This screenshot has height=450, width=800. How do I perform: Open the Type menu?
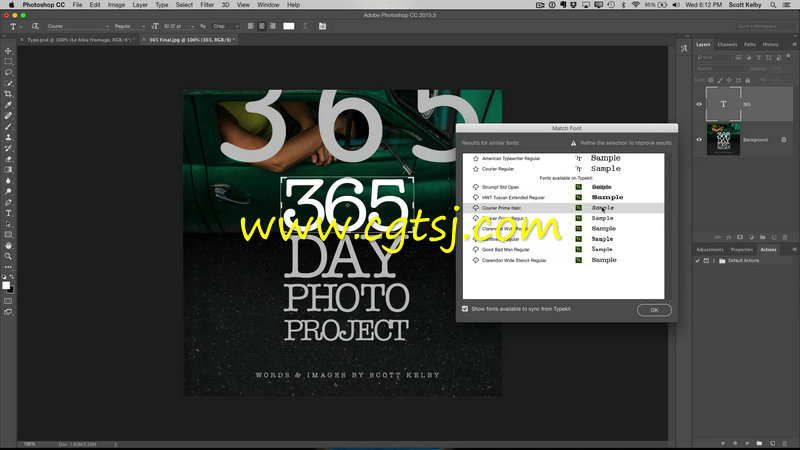[x=161, y=5]
